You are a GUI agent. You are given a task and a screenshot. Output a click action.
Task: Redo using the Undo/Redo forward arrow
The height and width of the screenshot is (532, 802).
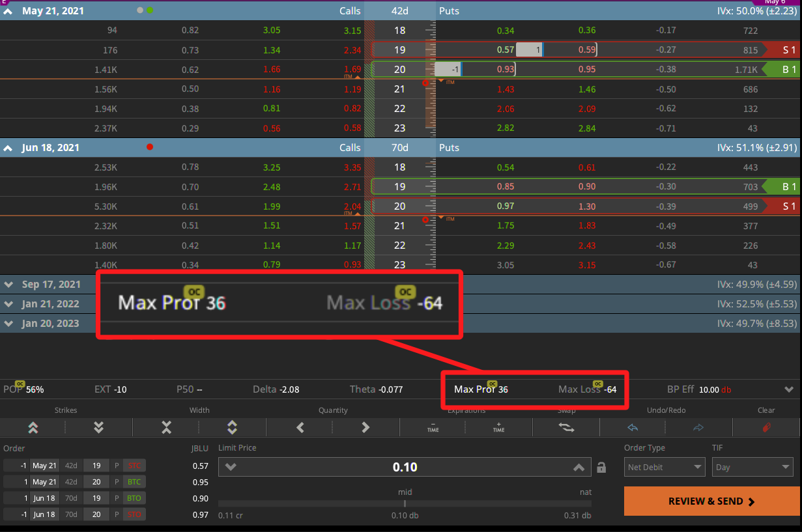698,427
